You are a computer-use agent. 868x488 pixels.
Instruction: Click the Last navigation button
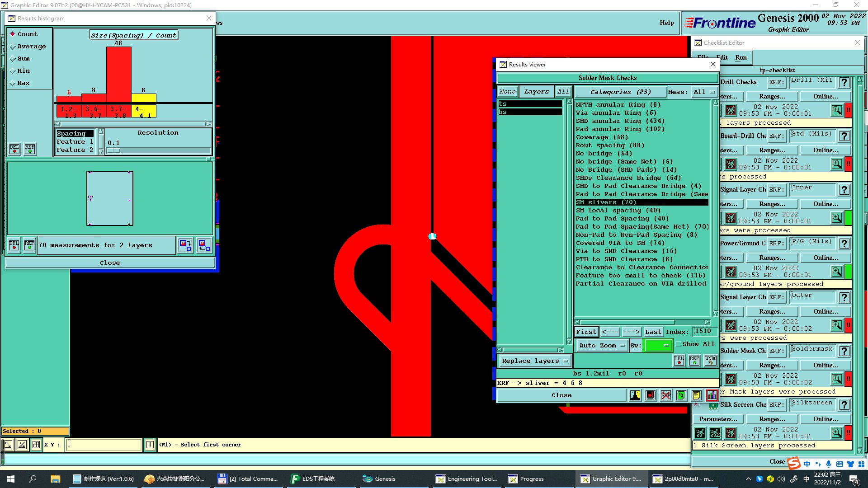point(653,332)
